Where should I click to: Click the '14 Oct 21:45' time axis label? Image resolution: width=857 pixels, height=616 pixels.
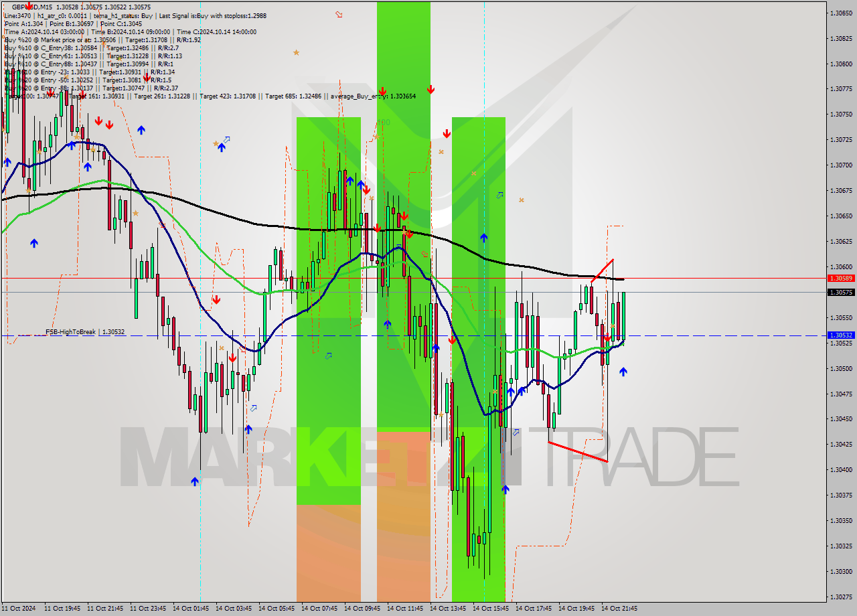click(x=619, y=609)
